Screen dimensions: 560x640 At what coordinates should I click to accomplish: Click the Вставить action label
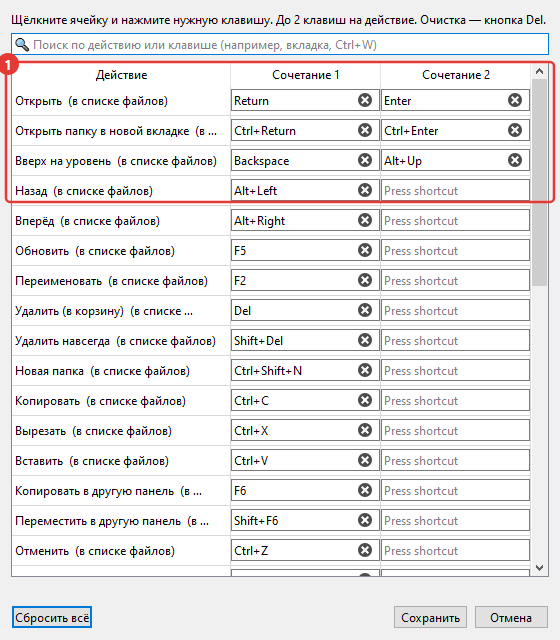tap(92, 461)
